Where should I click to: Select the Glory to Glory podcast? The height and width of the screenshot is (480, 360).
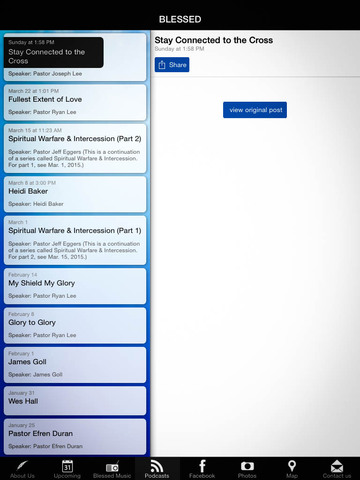pyautogui.click(x=75, y=326)
